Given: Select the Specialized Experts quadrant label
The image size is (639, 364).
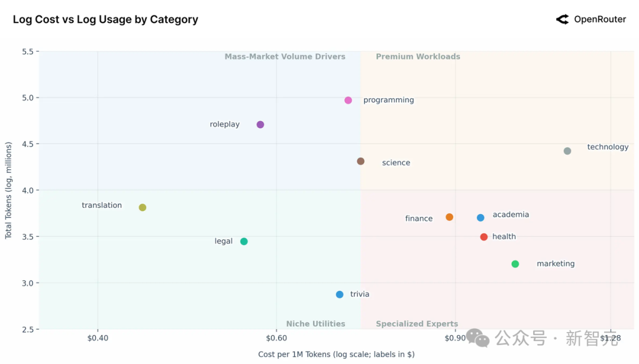Looking at the screenshot, I should pos(417,324).
